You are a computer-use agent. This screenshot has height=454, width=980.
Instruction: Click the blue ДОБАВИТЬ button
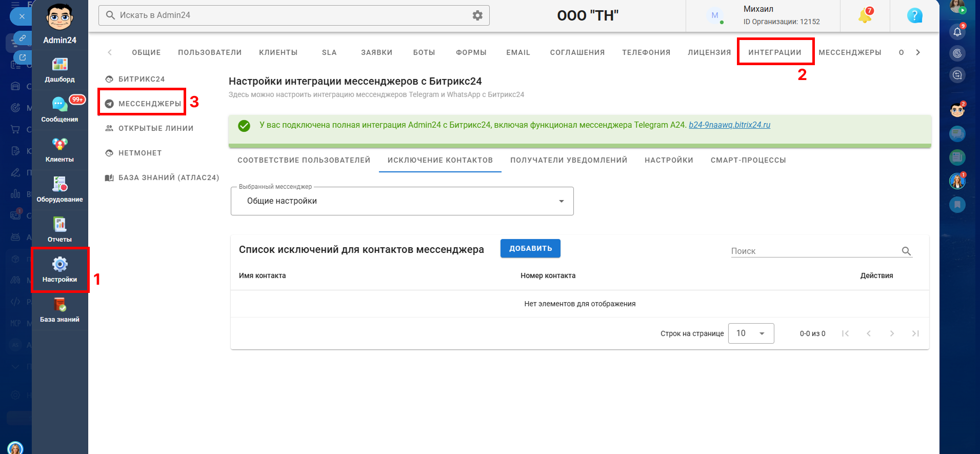[530, 248]
